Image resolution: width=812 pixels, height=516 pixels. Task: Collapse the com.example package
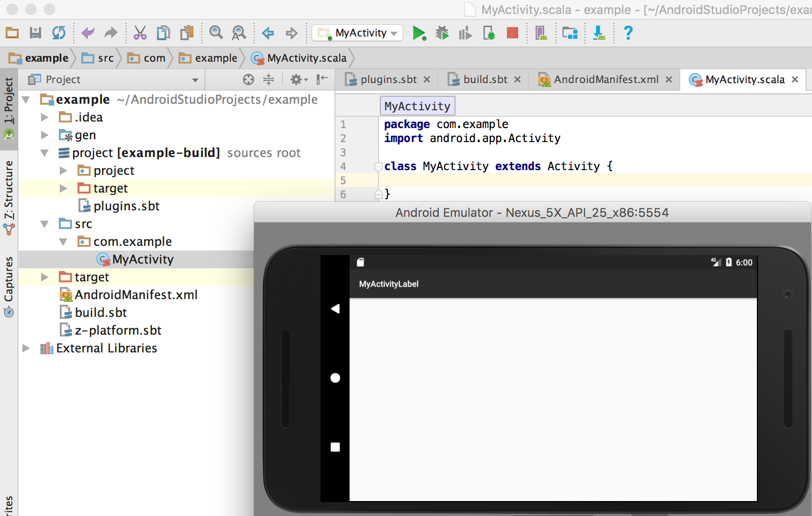click(63, 242)
